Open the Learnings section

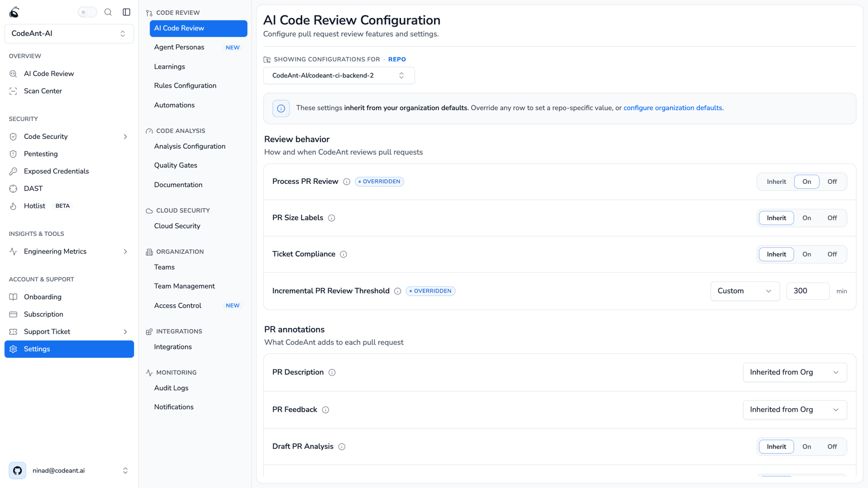click(x=199, y=67)
